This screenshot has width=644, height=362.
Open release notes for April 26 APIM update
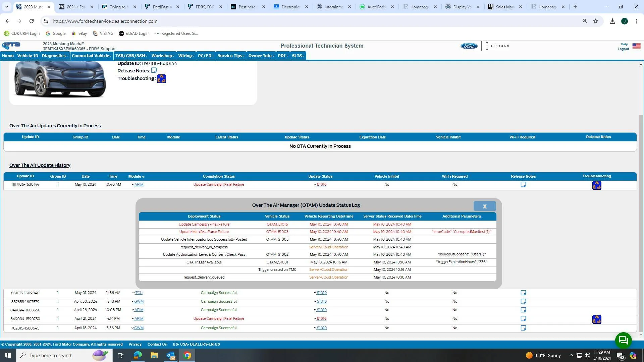pos(523,310)
